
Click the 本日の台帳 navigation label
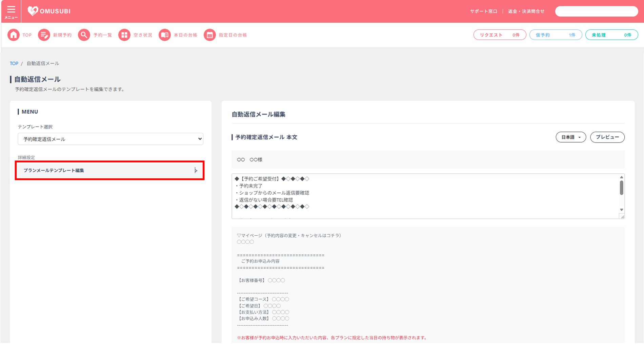(x=185, y=35)
